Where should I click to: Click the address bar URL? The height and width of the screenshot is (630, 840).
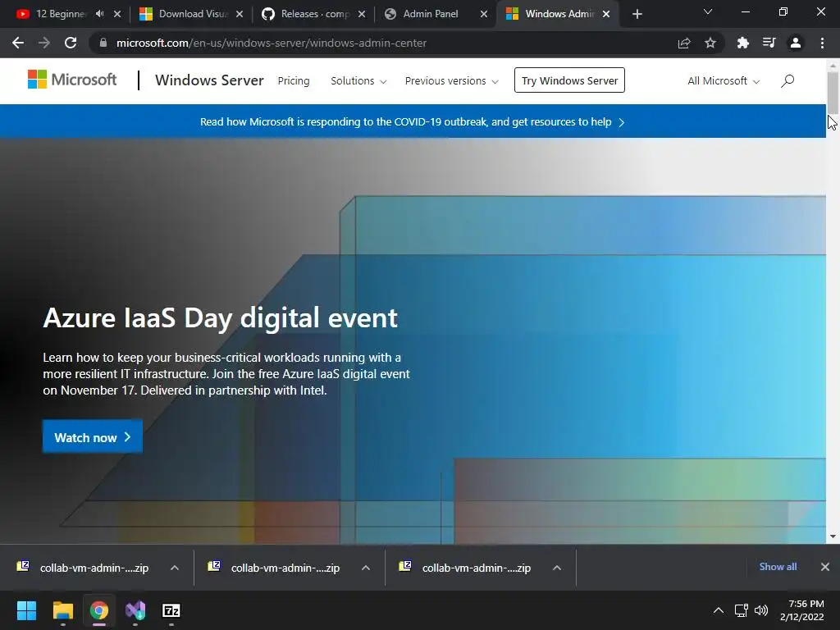click(x=272, y=43)
